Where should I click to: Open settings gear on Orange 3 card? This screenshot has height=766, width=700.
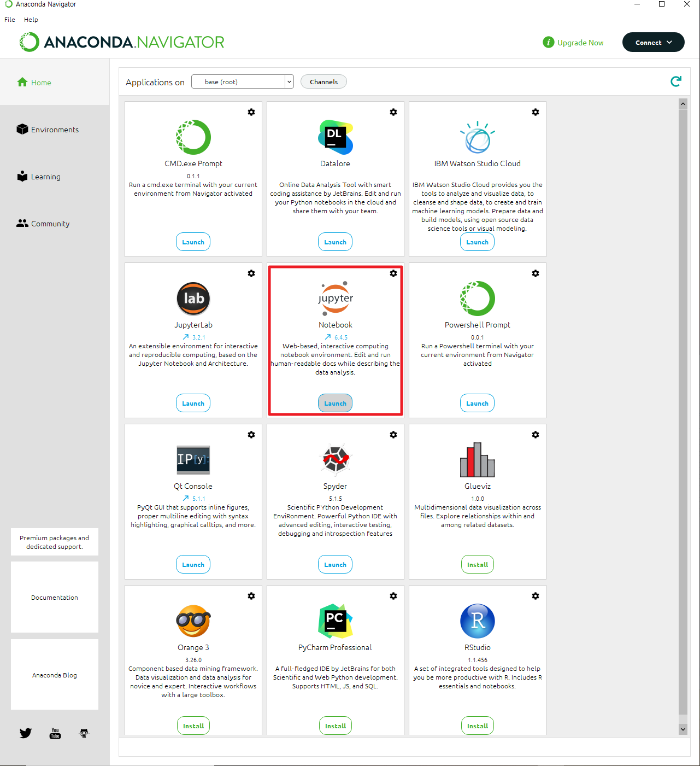[251, 596]
